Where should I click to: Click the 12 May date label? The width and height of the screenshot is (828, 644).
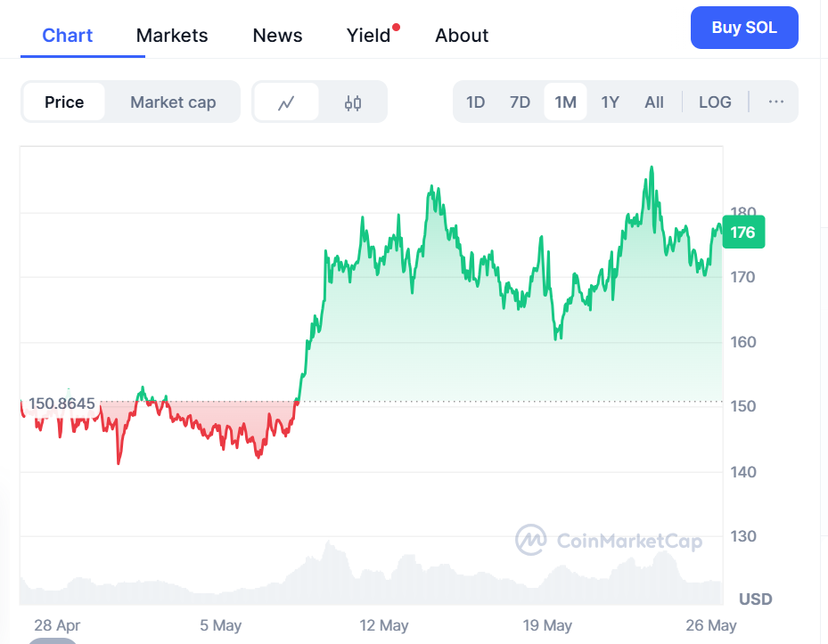click(384, 625)
